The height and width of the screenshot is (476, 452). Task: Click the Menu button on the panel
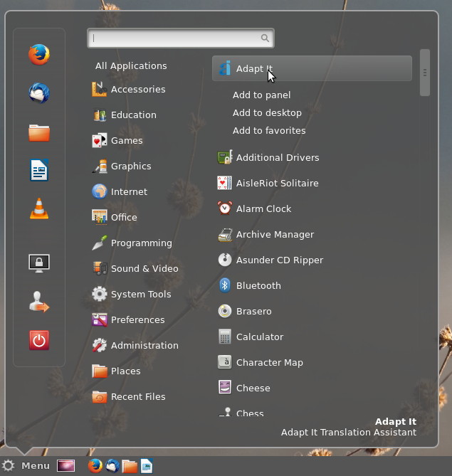point(27,466)
